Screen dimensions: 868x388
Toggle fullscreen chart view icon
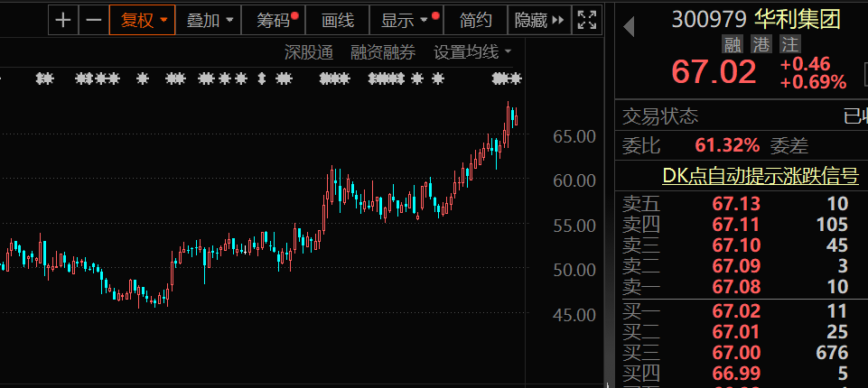586,20
